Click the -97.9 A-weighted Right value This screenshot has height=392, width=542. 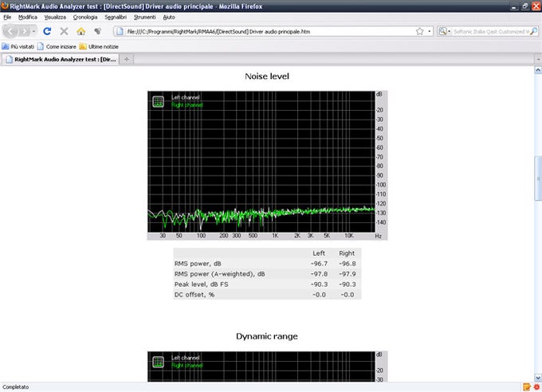pyautogui.click(x=347, y=274)
